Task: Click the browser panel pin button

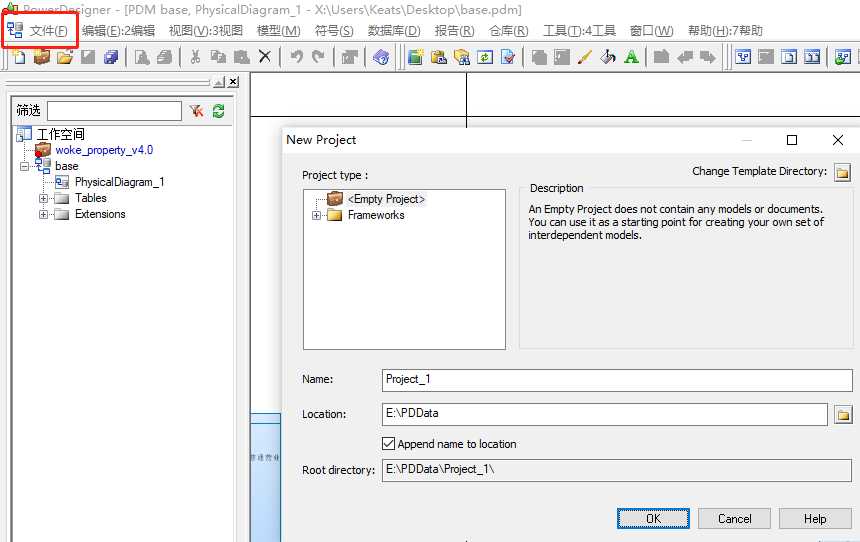Action: [219, 82]
